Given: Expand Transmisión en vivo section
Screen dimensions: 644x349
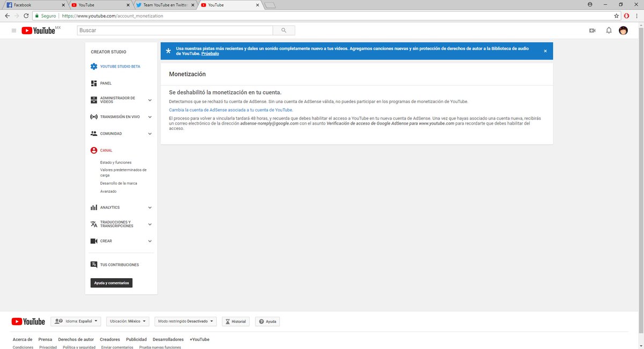Looking at the screenshot, I should tap(150, 117).
